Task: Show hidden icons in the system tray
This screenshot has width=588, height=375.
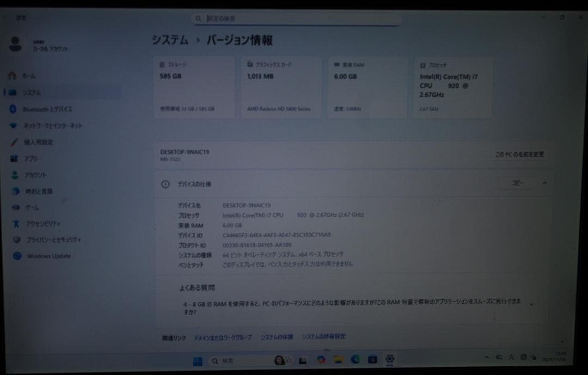Action: 487,358
